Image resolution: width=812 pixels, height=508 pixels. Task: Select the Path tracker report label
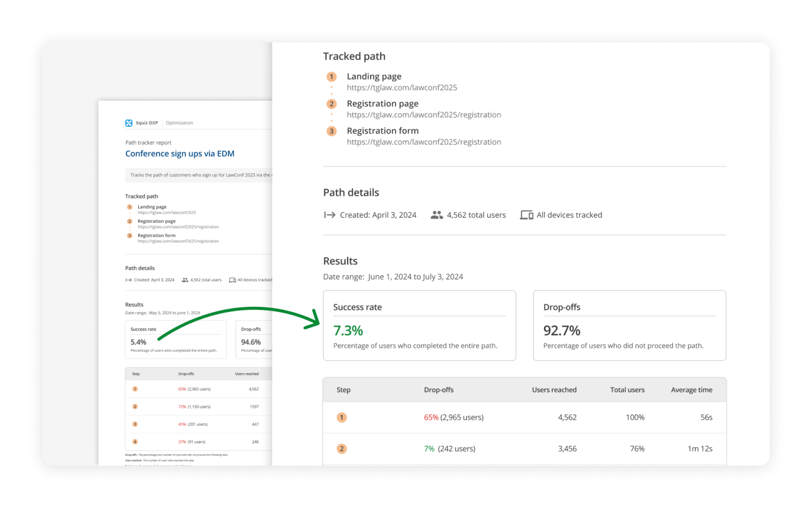coord(148,143)
